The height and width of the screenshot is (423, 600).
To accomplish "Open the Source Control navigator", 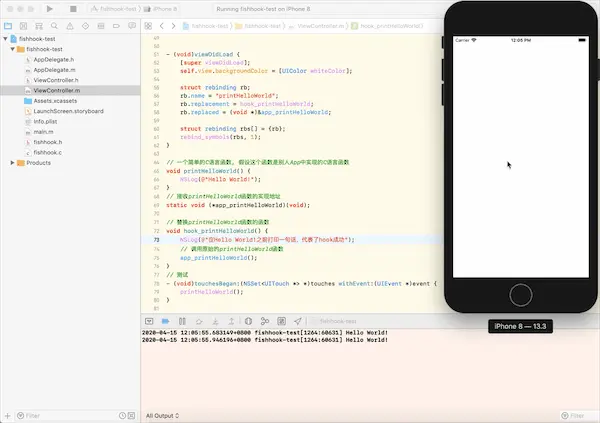I will click(x=23, y=26).
